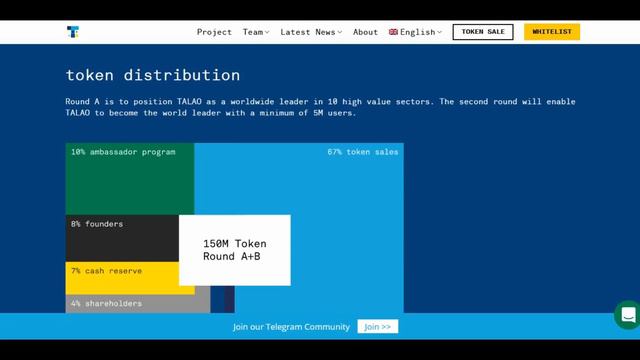
Task: Click the yellow WHITELIST button
Action: pos(552,32)
